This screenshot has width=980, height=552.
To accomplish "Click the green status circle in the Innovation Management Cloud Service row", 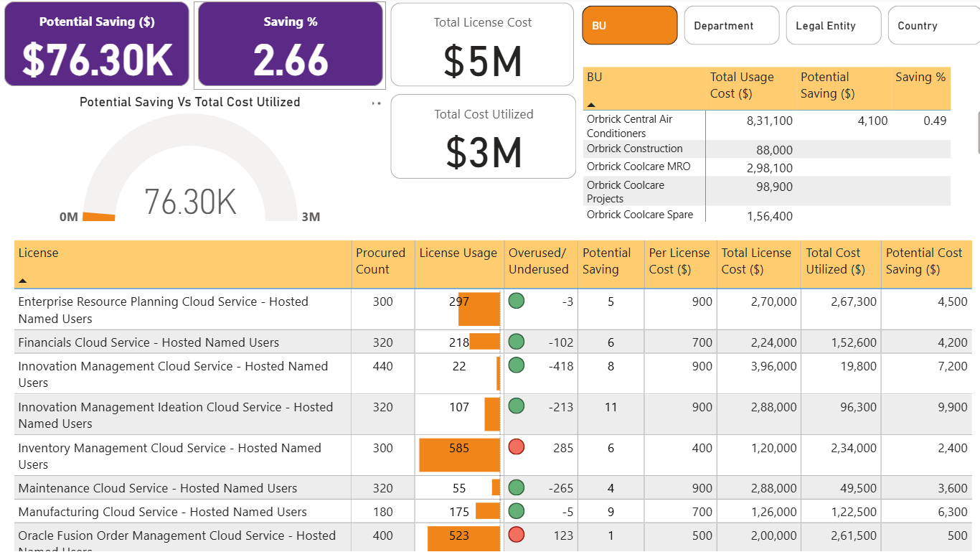I will coord(516,365).
